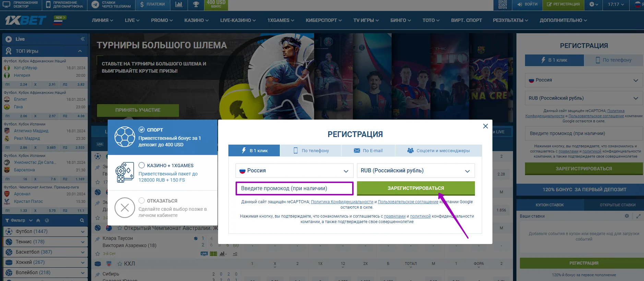This screenshot has height=281, width=644.
Task: Click the star next to 3-й Сет
Action: point(98,254)
